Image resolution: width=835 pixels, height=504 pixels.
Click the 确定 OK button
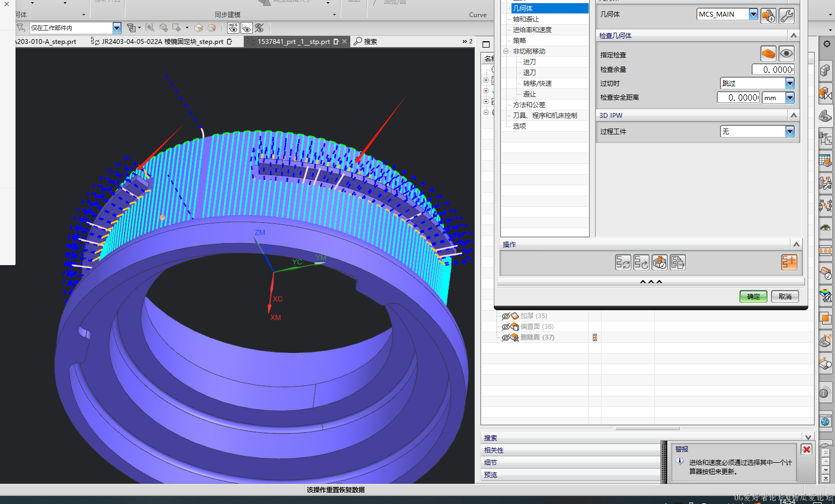click(754, 297)
